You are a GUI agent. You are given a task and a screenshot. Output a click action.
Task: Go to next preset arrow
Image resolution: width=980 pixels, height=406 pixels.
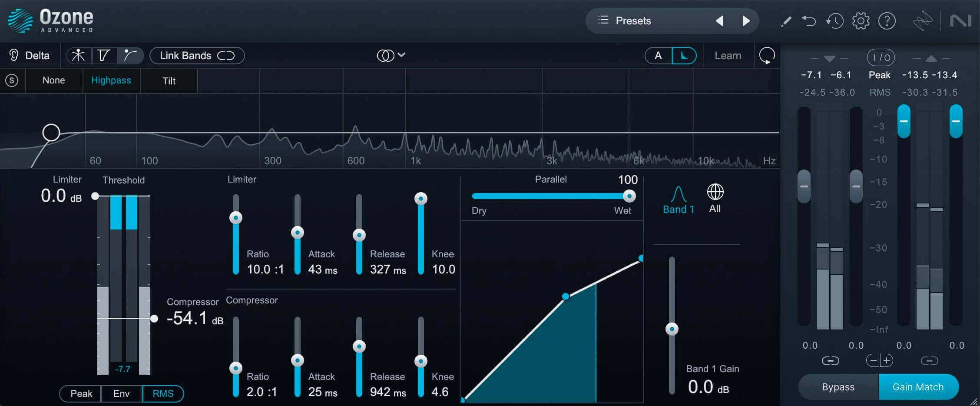746,21
